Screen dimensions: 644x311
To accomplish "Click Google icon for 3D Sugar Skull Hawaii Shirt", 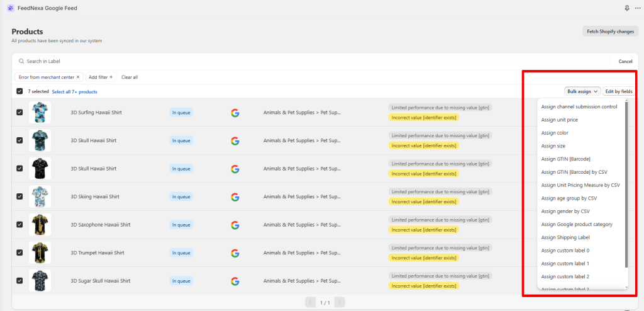I will pyautogui.click(x=235, y=281).
